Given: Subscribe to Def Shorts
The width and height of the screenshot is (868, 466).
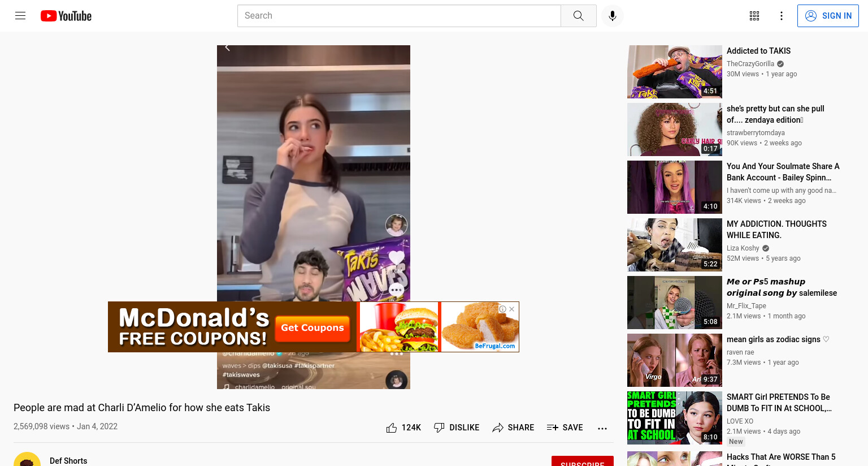Looking at the screenshot, I should pos(583,461).
